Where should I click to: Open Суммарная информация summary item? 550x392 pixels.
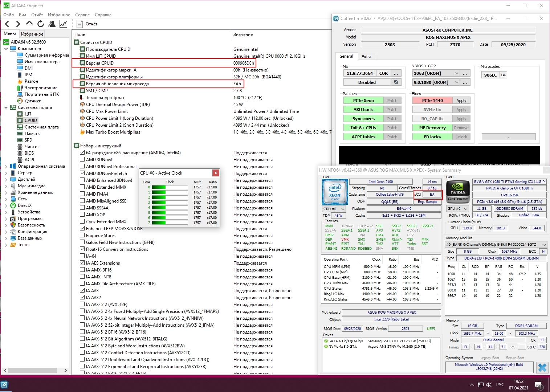[46, 55]
